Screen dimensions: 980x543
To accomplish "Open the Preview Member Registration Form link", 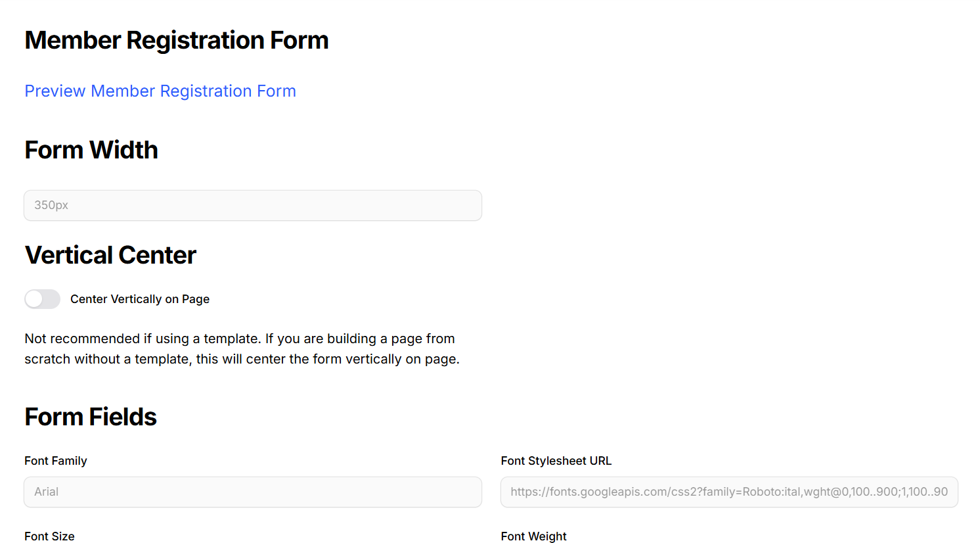I will tap(160, 91).
